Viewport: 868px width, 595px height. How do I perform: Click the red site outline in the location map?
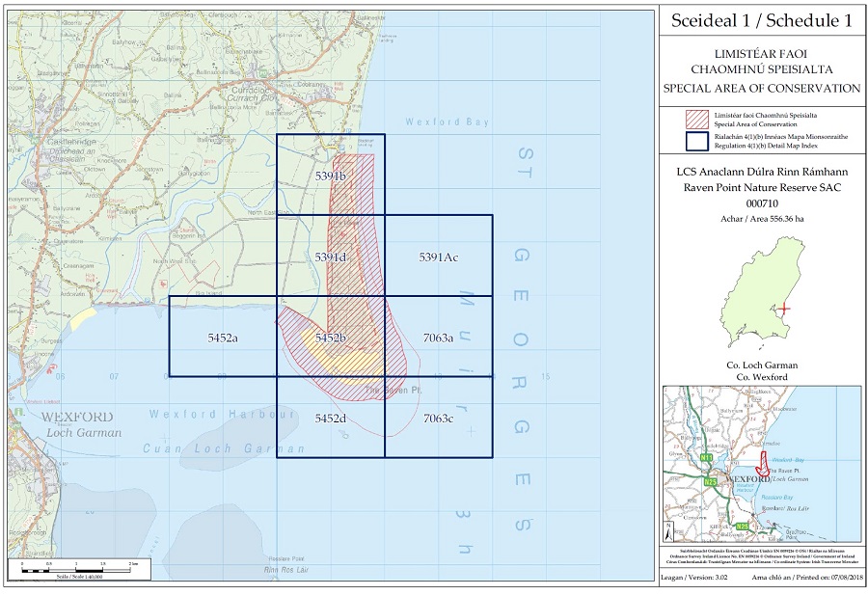tap(763, 465)
